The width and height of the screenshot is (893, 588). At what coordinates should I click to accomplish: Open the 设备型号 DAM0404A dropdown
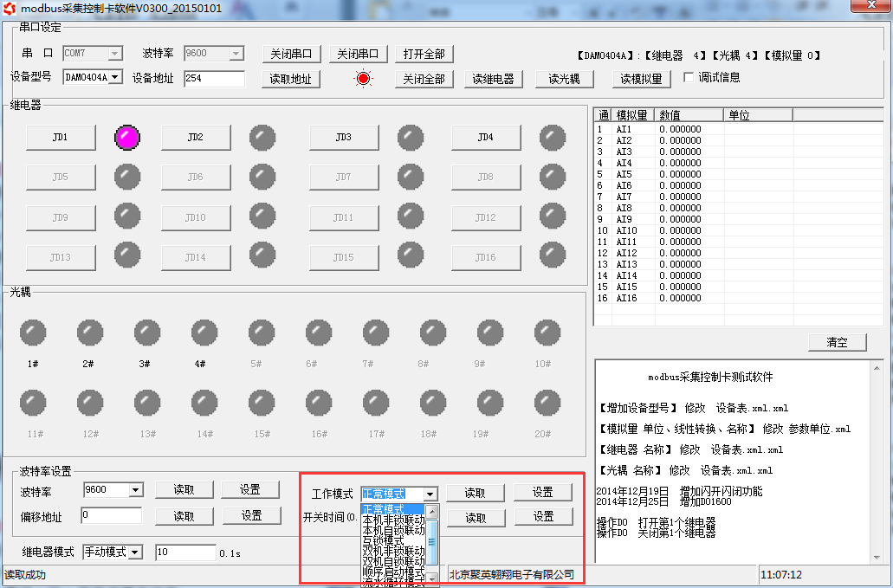(115, 78)
